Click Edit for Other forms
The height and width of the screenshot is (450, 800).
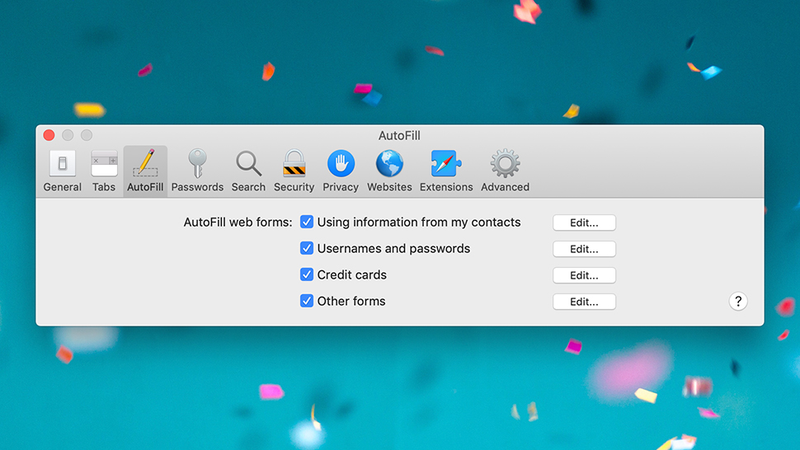click(584, 302)
